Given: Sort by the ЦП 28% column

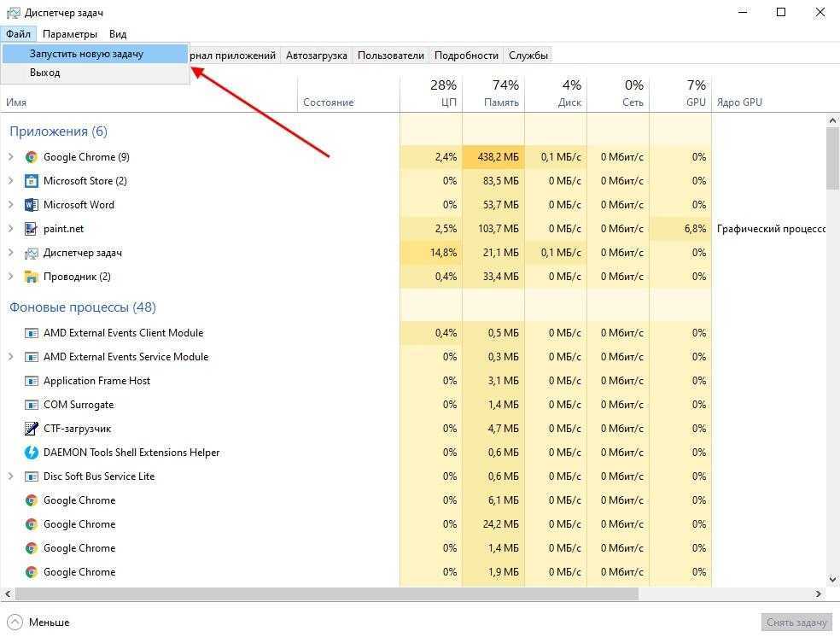Looking at the screenshot, I should pyautogui.click(x=431, y=94).
